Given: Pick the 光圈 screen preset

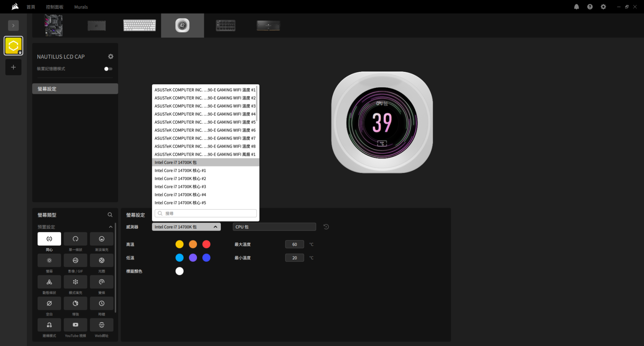Looking at the screenshot, I should click(x=101, y=260).
